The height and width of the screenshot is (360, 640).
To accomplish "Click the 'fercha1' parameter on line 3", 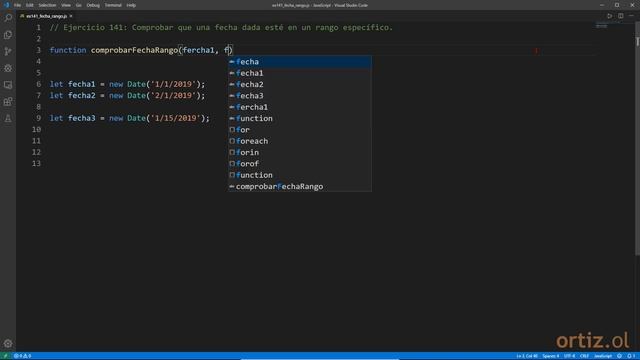I will (x=198, y=50).
